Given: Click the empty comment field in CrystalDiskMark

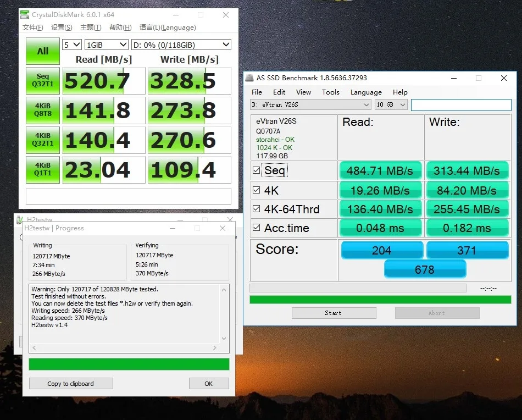Looking at the screenshot, I should click(129, 196).
